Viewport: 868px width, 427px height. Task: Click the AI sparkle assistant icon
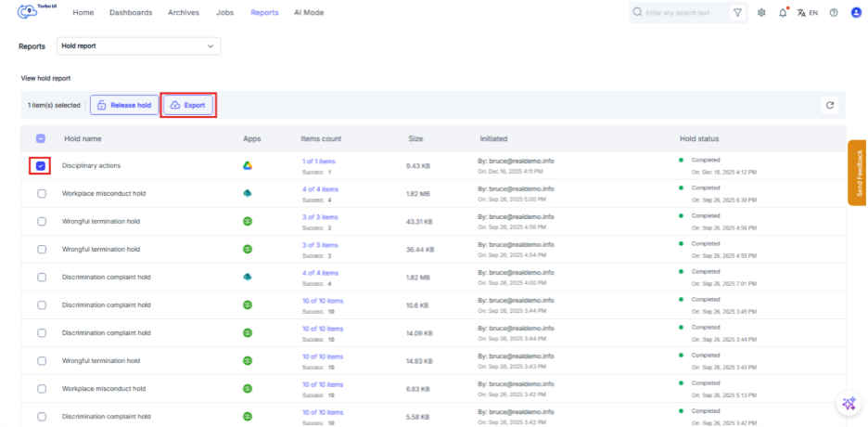point(848,403)
